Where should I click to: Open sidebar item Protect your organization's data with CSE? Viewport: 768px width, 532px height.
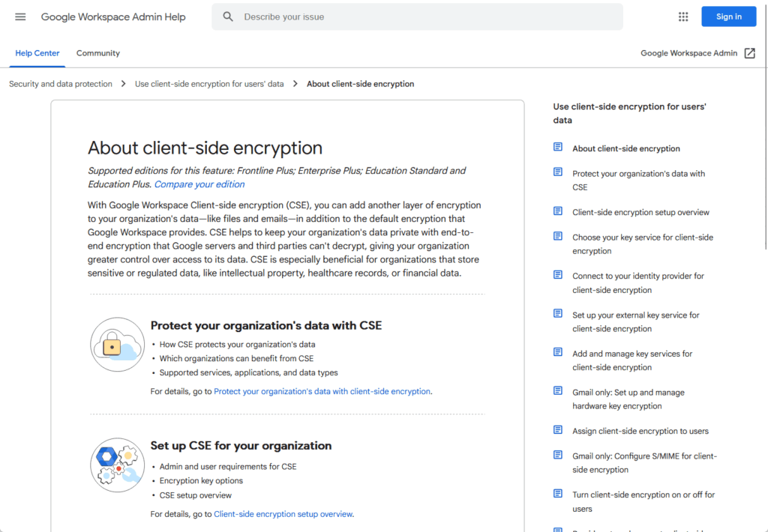tap(639, 180)
